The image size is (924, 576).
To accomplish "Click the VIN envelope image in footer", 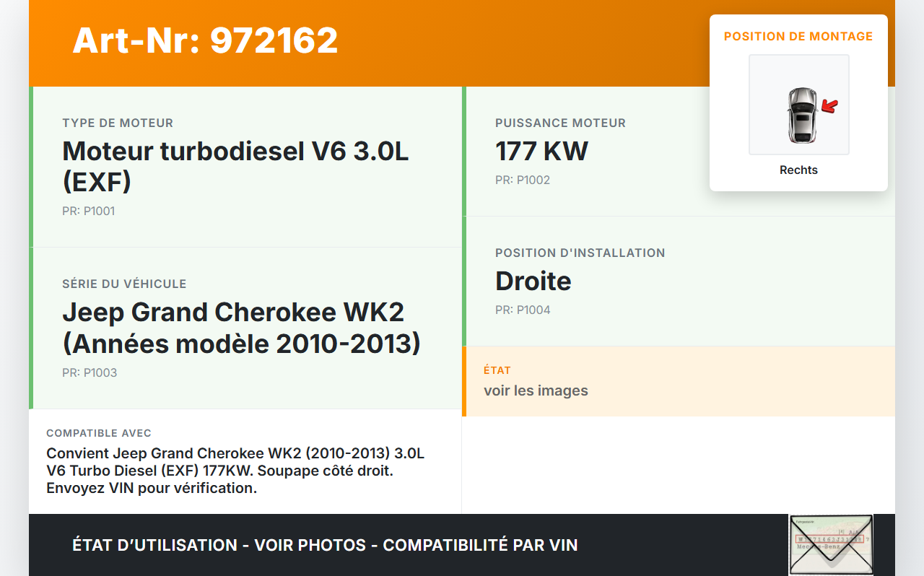I will (x=831, y=544).
